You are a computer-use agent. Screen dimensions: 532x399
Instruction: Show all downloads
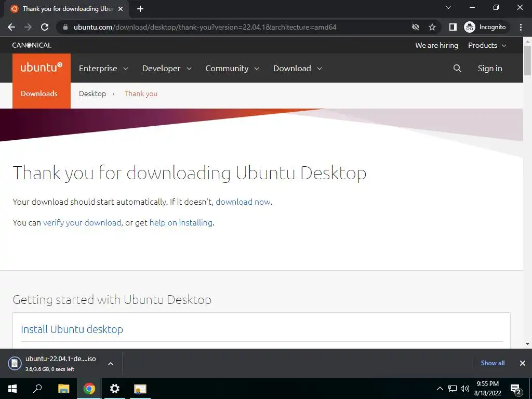pyautogui.click(x=493, y=363)
